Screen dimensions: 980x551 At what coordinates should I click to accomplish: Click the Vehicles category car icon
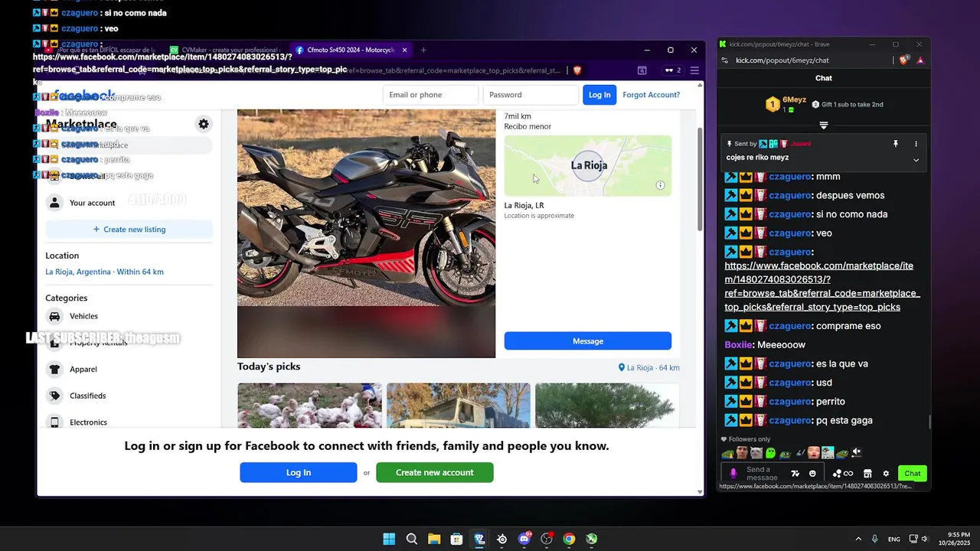point(54,316)
